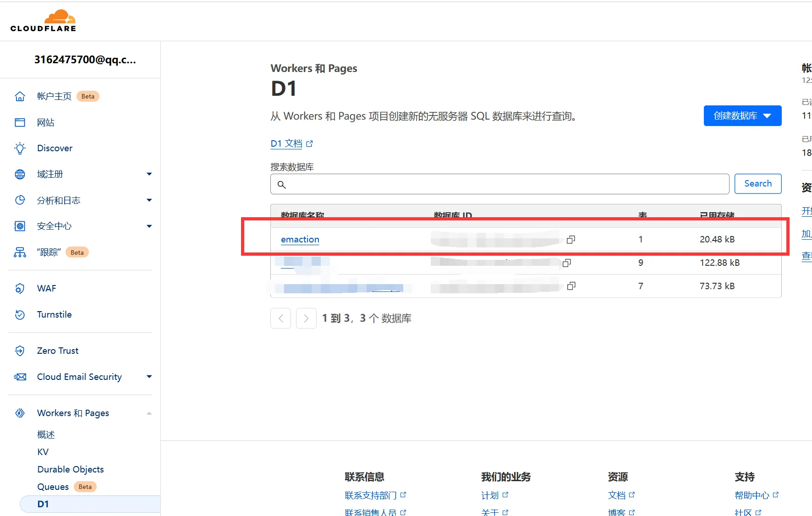812x516 pixels.
Task: Click the account home house icon
Action: tap(20, 96)
